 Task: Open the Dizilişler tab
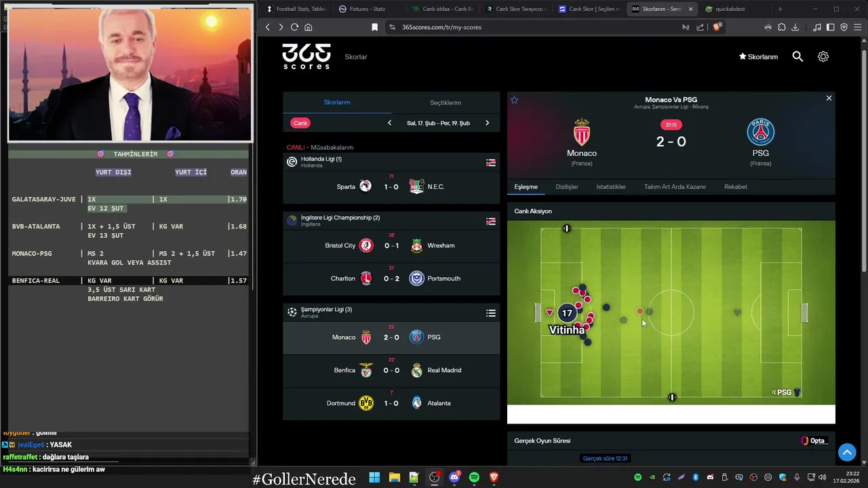pyautogui.click(x=567, y=186)
